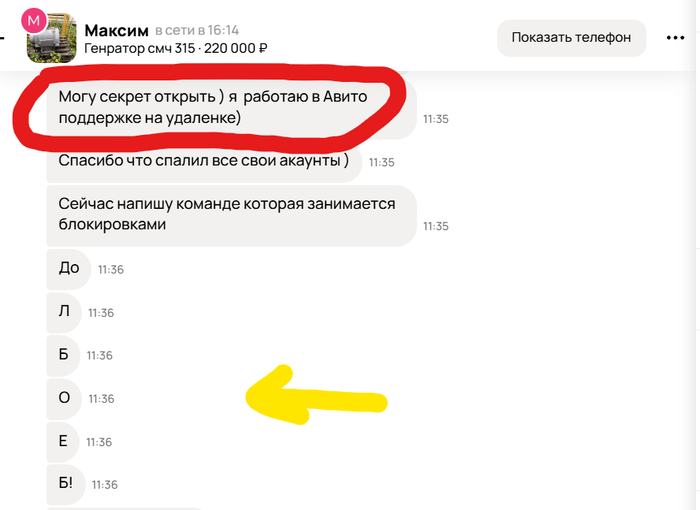Click the в сети в 16:14 status text
The width and height of the screenshot is (700, 510).
(197, 30)
